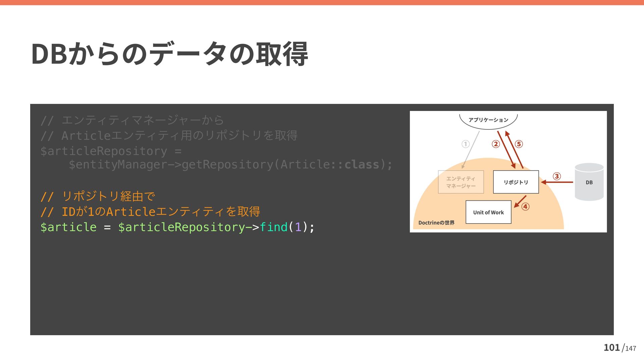
Task: Click the circled number 4 marker
Action: pos(525,207)
